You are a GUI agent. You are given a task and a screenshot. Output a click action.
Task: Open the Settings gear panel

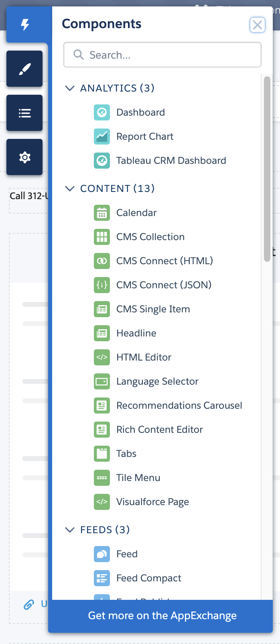24,157
